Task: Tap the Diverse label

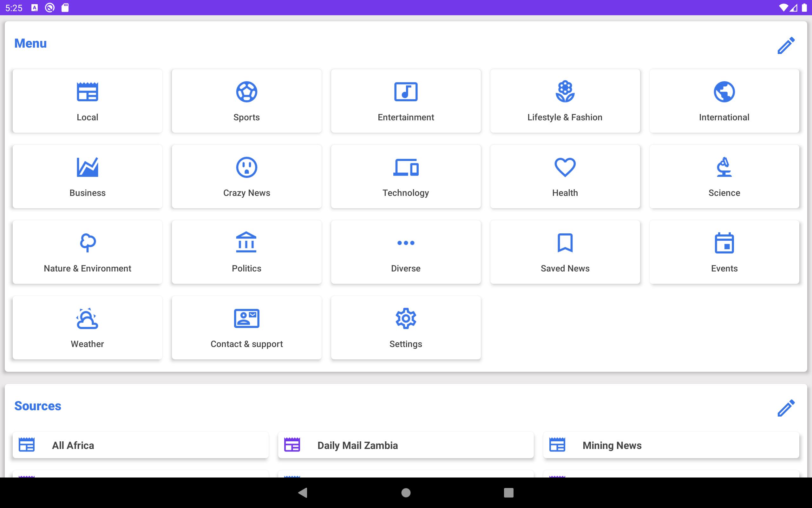Action: pyautogui.click(x=406, y=269)
